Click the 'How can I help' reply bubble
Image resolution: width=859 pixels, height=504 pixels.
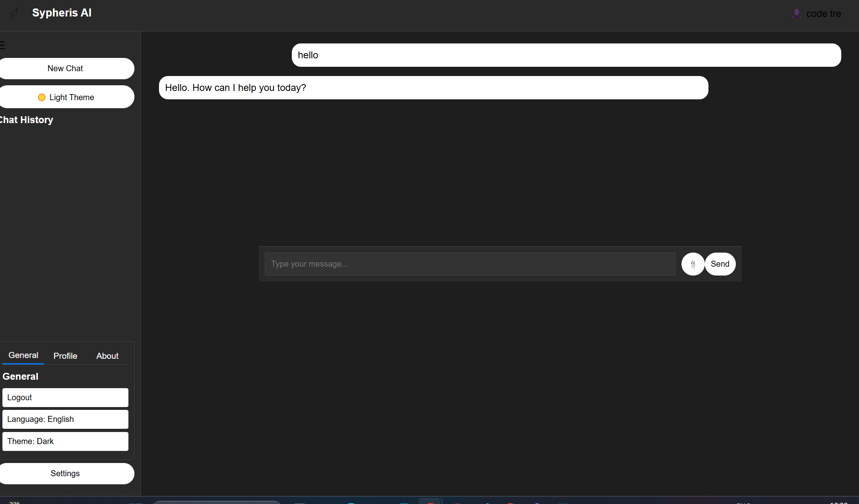click(x=433, y=88)
